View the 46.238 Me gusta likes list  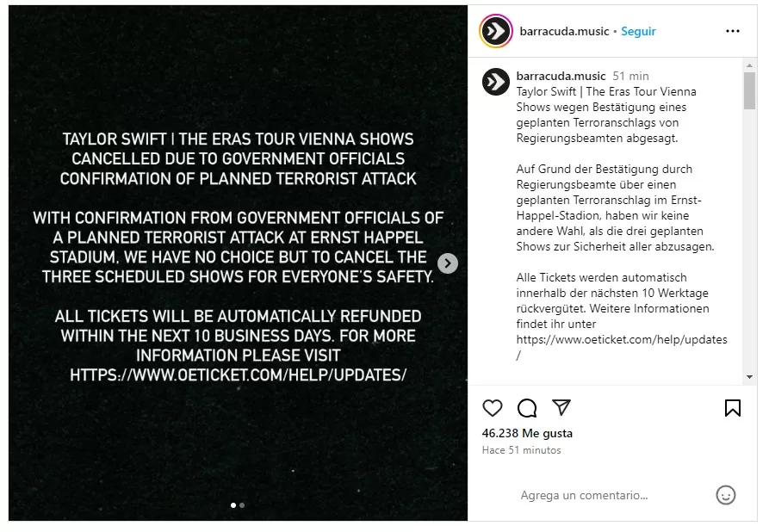click(x=527, y=433)
